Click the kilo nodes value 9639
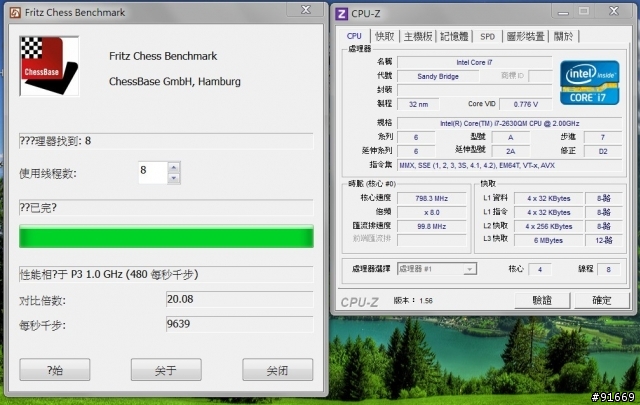The width and height of the screenshot is (640, 405). (x=240, y=324)
